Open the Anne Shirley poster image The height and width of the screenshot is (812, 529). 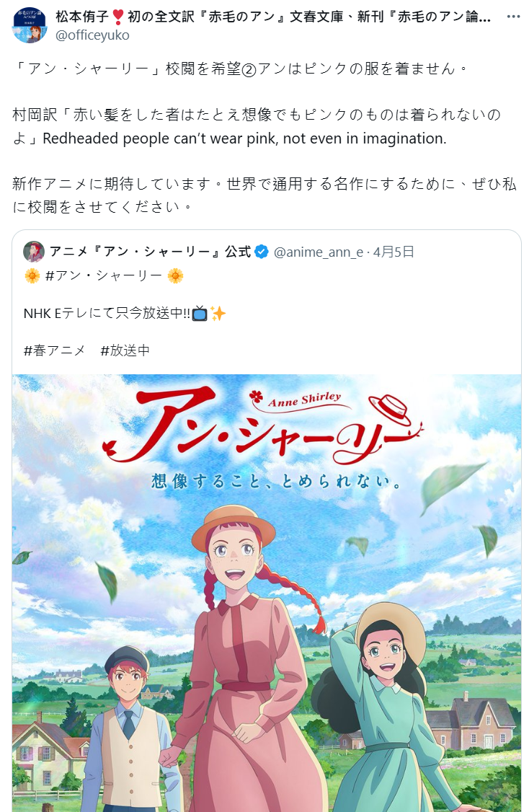click(x=267, y=593)
